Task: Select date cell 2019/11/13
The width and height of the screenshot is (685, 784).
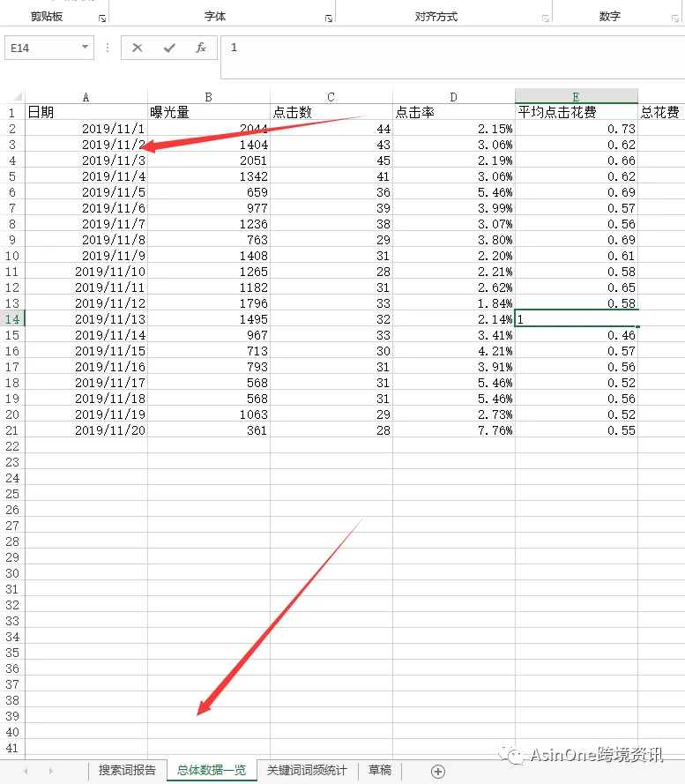Action: click(86, 319)
